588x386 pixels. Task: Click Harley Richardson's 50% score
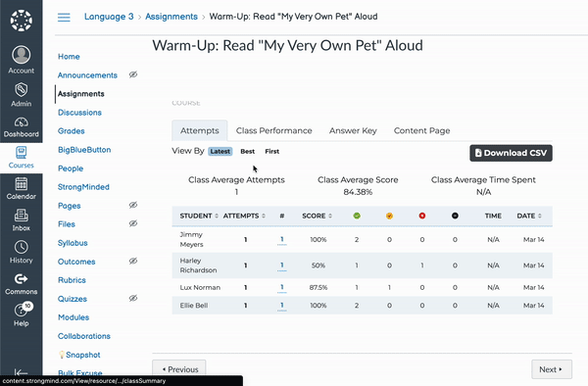[318, 265]
